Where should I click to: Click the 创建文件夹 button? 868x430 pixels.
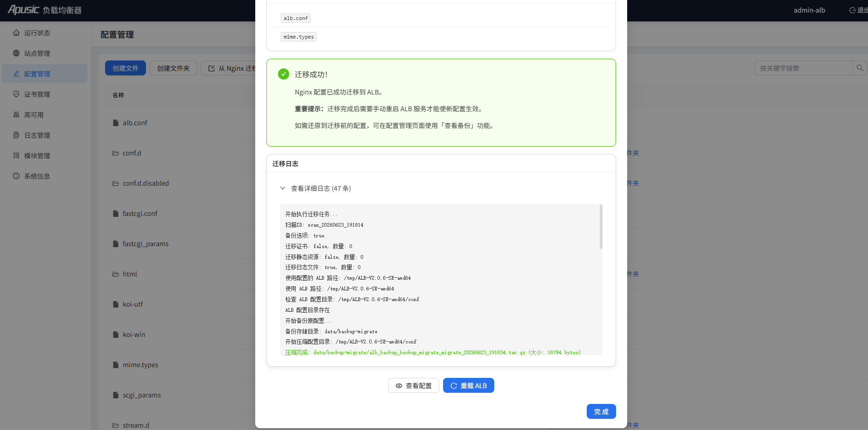pyautogui.click(x=173, y=68)
